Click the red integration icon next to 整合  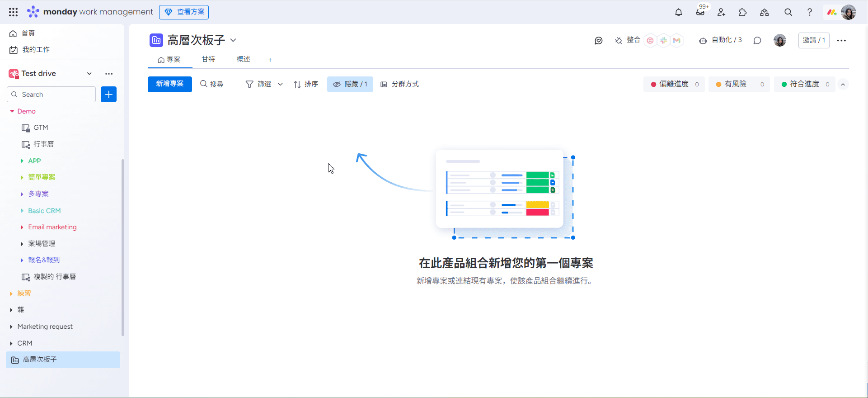point(650,40)
